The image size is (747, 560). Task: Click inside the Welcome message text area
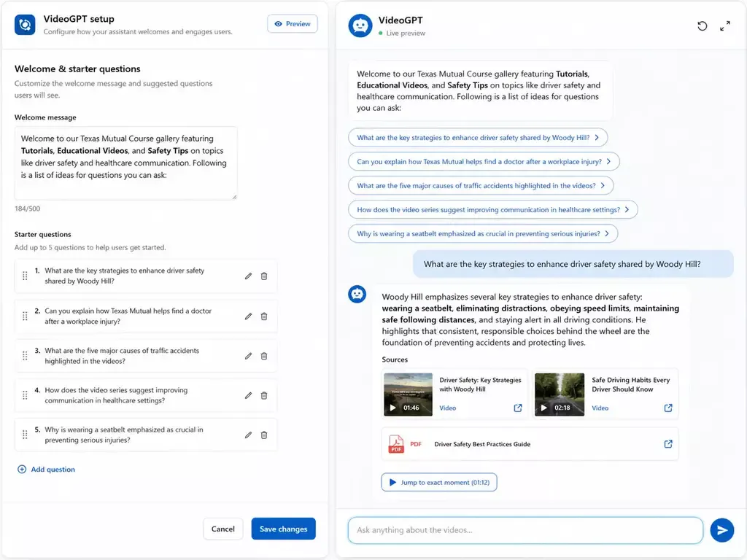click(x=125, y=163)
